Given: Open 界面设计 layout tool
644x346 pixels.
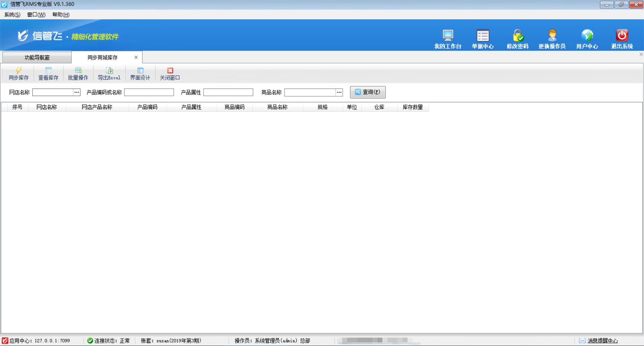Looking at the screenshot, I should [140, 70].
